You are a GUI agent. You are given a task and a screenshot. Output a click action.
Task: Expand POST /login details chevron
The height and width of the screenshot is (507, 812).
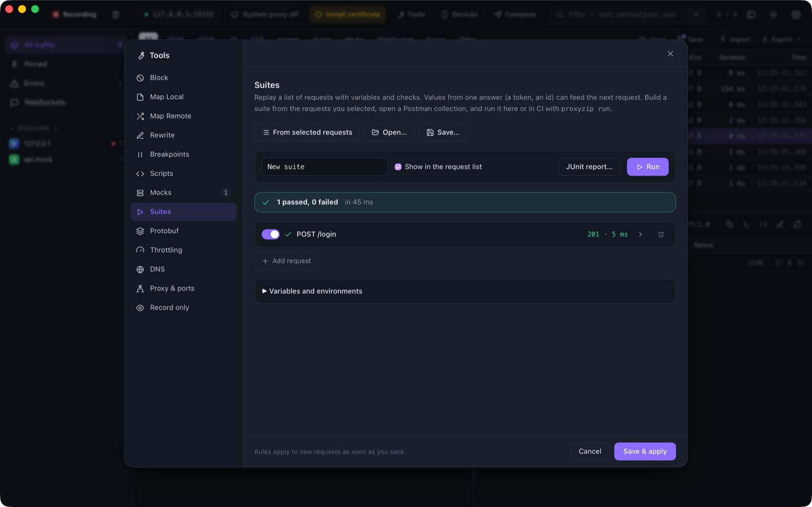pyautogui.click(x=641, y=234)
